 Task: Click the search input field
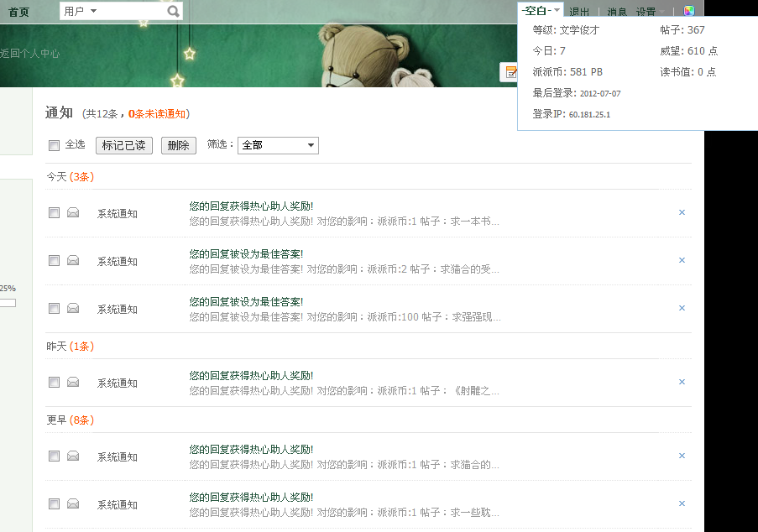(x=130, y=11)
